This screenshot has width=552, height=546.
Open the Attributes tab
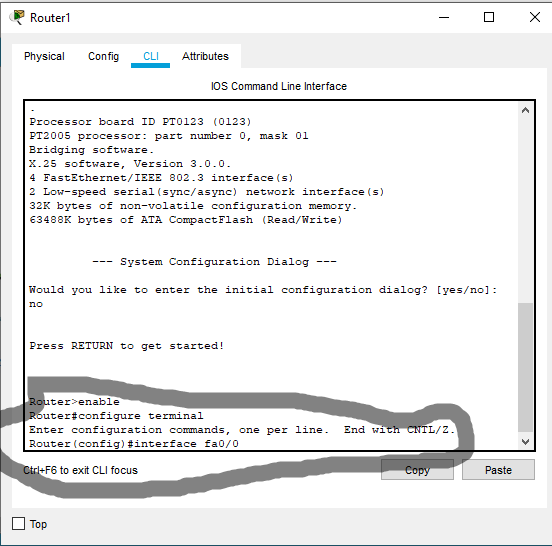[205, 56]
